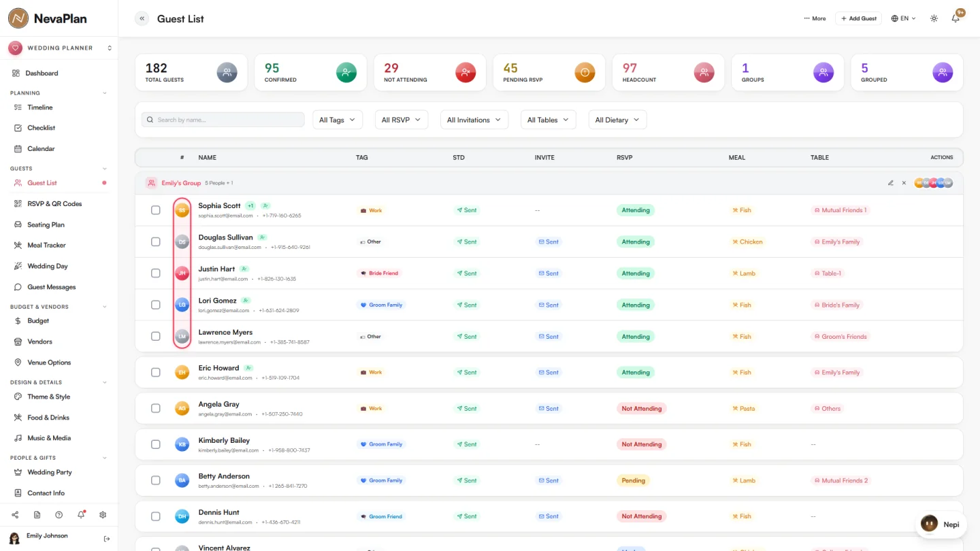The height and width of the screenshot is (551, 980).
Task: Open the sidebar footer bell alerts icon
Action: pos(81,515)
